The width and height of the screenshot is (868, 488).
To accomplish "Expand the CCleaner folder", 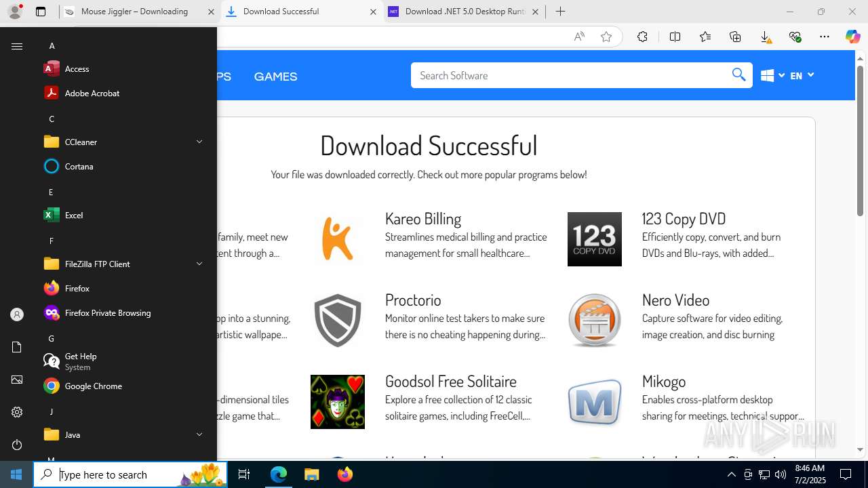I will [x=122, y=142].
